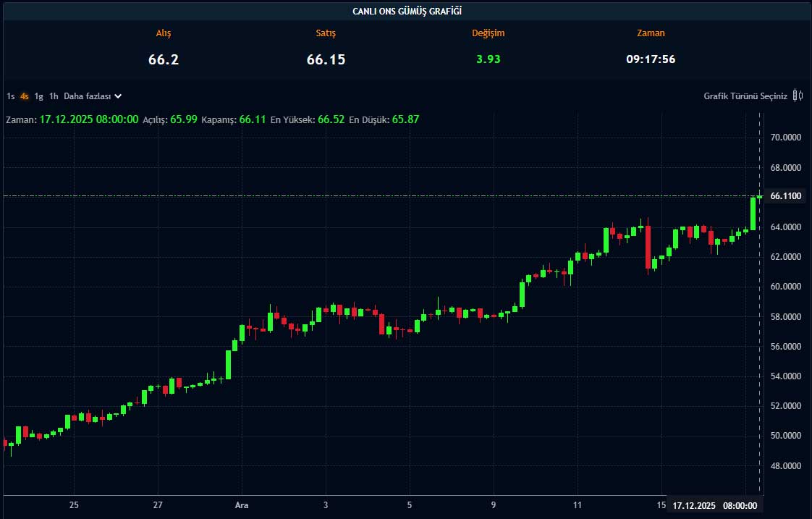
Task: Click the crosshair date label 17.12.2025
Action: (693, 505)
